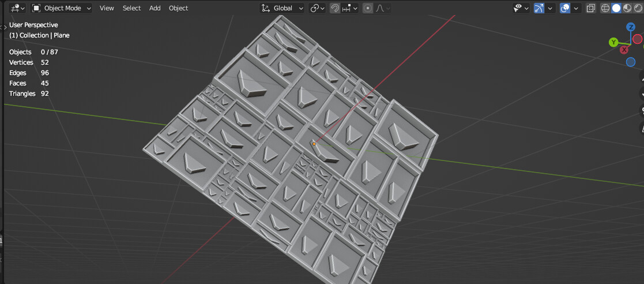The image size is (644, 284).
Task: Open the Select menu
Action: click(131, 8)
